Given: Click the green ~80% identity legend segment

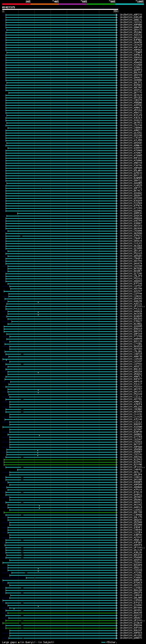Looking at the screenshot, I should pos(101,4).
